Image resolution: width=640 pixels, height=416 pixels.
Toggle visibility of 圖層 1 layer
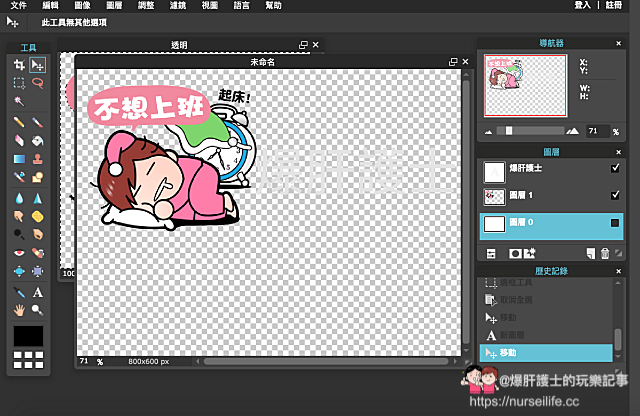click(x=615, y=195)
